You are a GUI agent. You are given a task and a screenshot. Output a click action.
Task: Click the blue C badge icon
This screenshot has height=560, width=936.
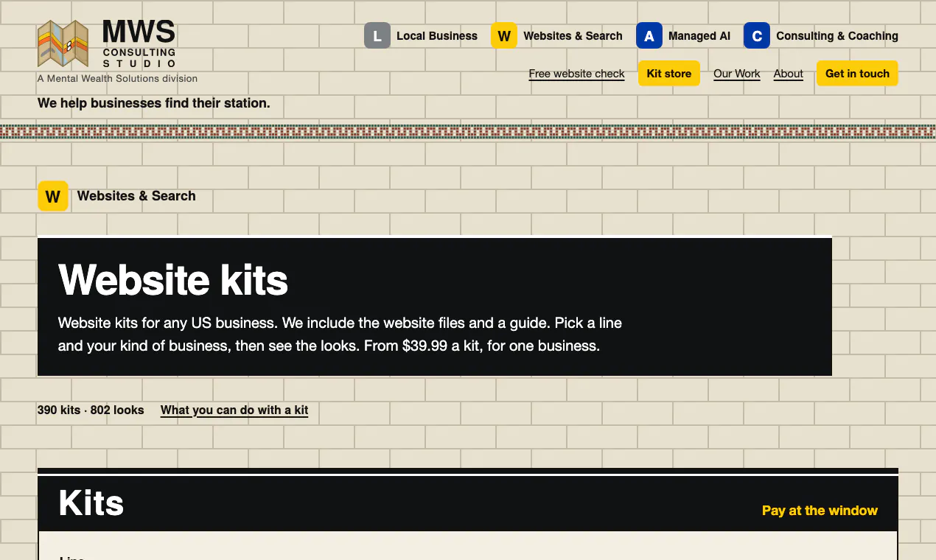(757, 35)
